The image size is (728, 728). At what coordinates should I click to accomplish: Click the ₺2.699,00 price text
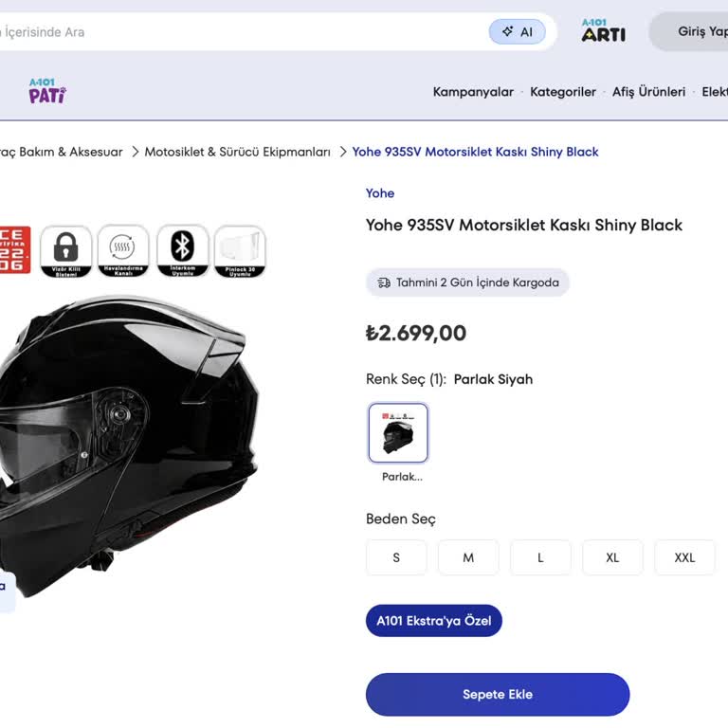point(416,333)
